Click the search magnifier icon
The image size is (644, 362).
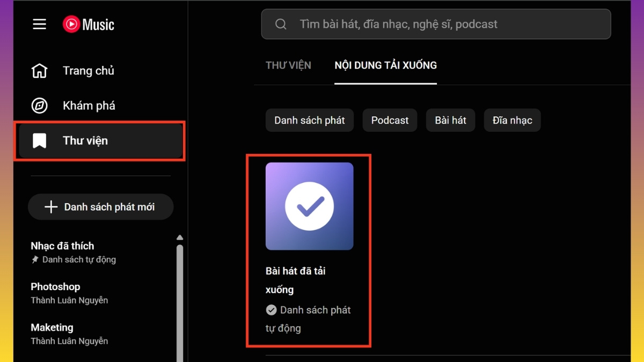(281, 24)
